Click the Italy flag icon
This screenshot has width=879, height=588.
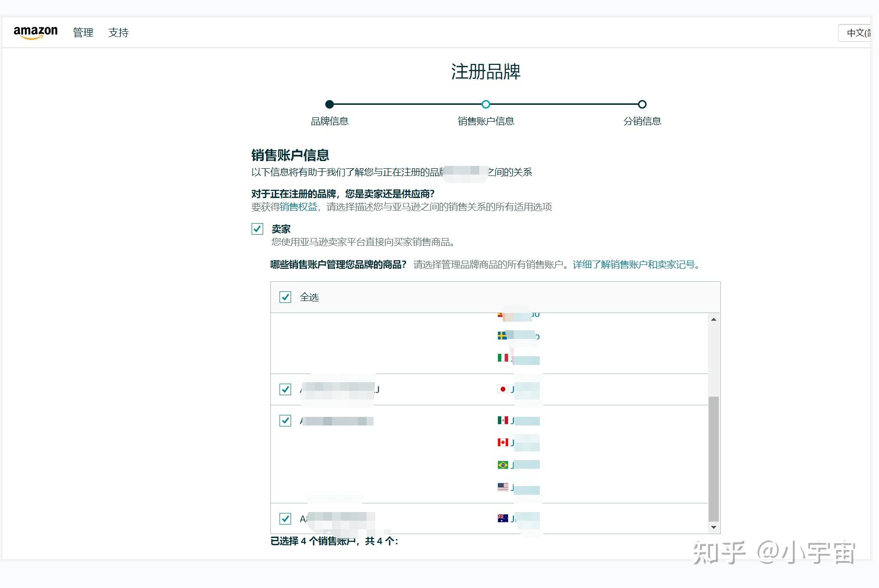point(503,358)
